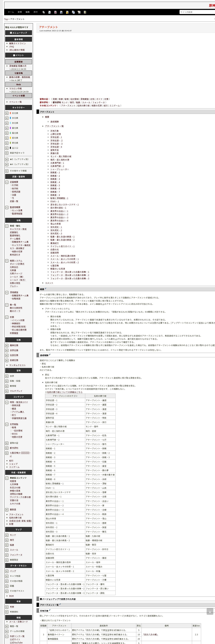Screen dimensions: 215x644
Task: Expand the 風元素 character tree
Action: tap(7, 133)
